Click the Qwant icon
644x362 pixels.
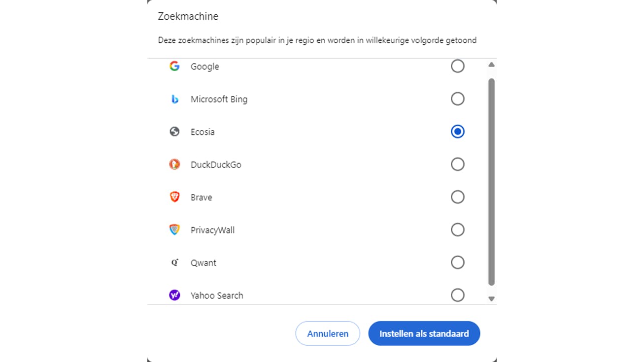(x=174, y=262)
